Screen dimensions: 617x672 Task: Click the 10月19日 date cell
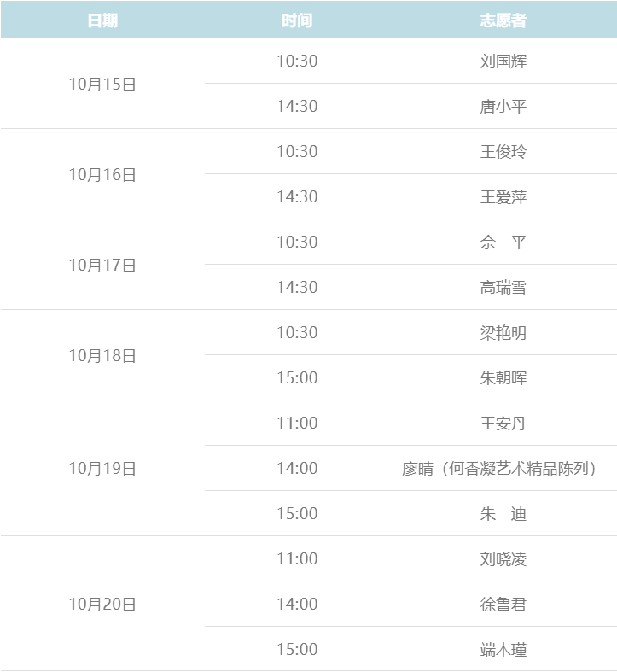(102, 468)
